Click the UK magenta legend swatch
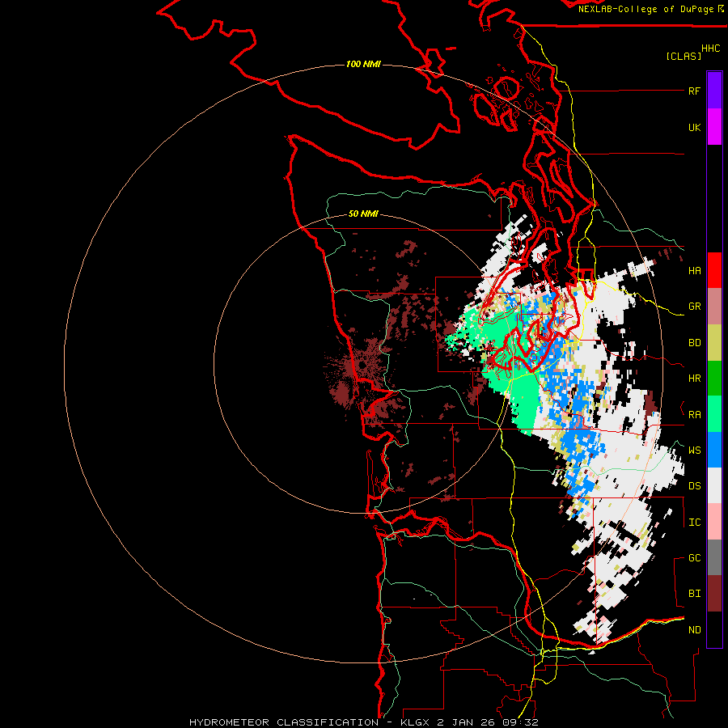This screenshot has height=728, width=728. 714,127
